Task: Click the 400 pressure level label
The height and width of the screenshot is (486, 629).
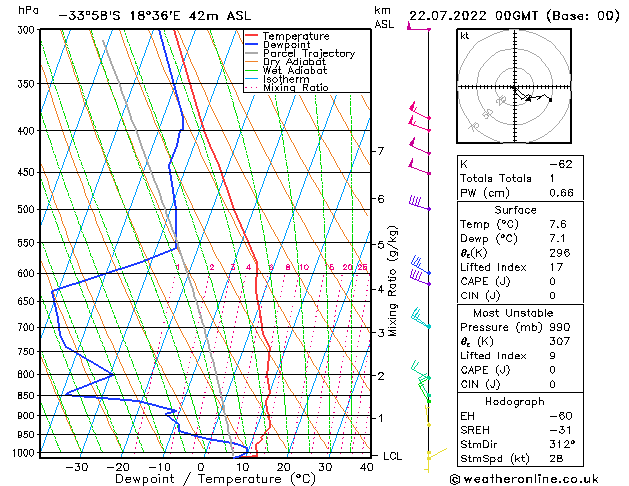Action: coord(28,131)
